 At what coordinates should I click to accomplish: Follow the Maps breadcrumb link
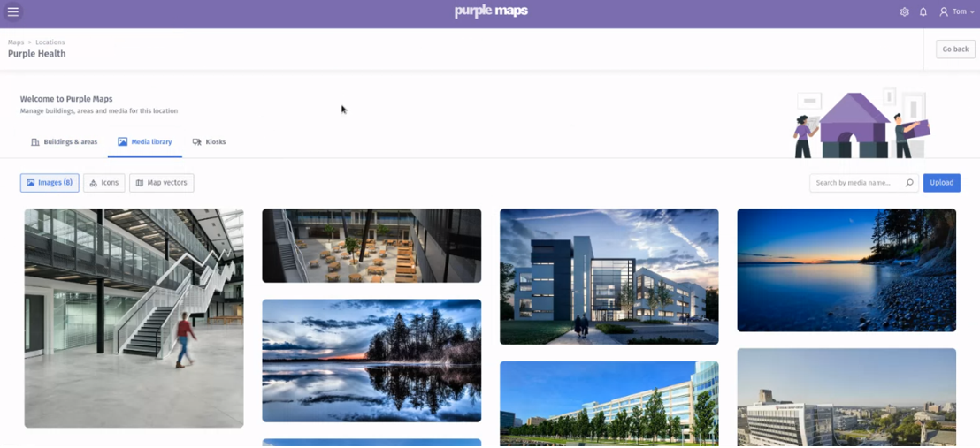click(x=16, y=42)
